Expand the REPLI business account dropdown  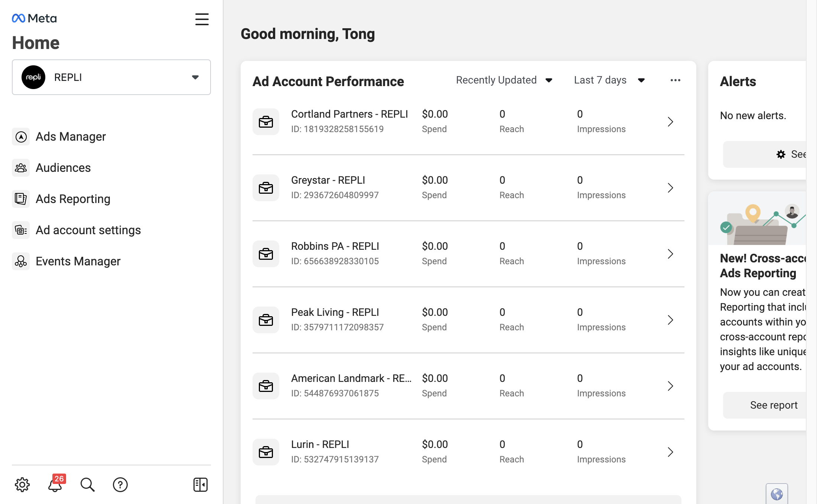coord(111,77)
